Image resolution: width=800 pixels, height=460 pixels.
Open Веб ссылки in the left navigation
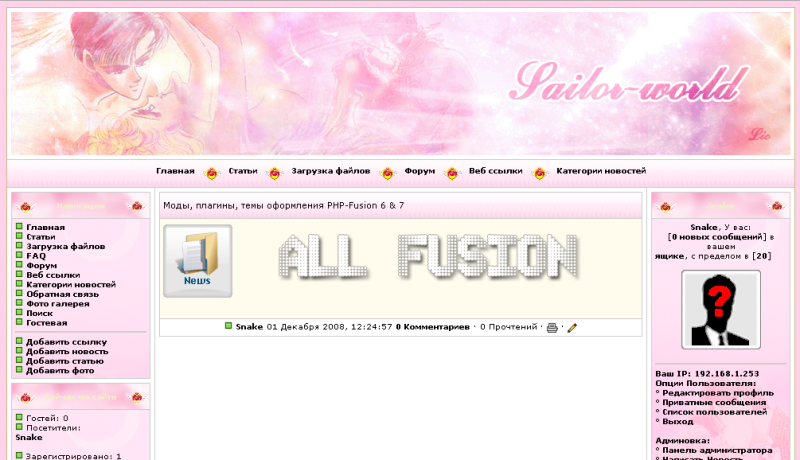point(53,275)
